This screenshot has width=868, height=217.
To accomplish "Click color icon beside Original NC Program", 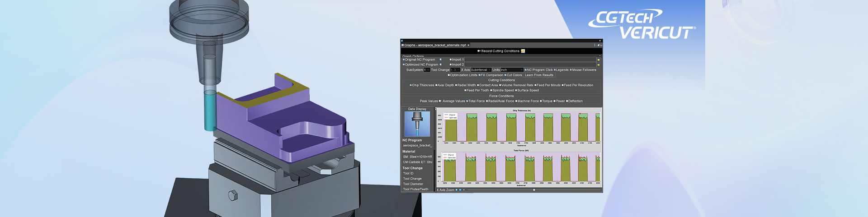I will (440, 60).
